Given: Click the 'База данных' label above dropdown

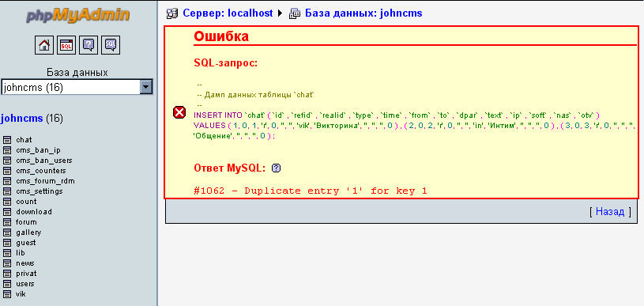Looking at the screenshot, I should coord(77,73).
